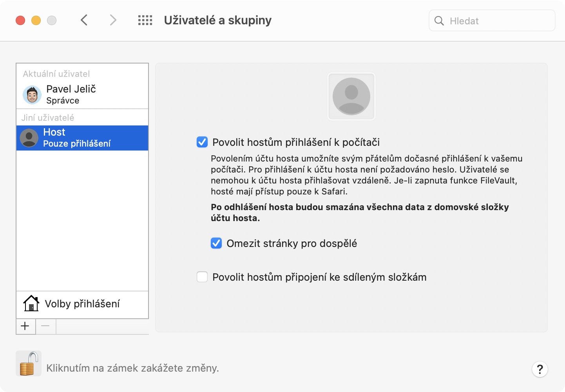Disable 'Povolit hostům přihlášení k počítači' checkbox

[x=202, y=142]
